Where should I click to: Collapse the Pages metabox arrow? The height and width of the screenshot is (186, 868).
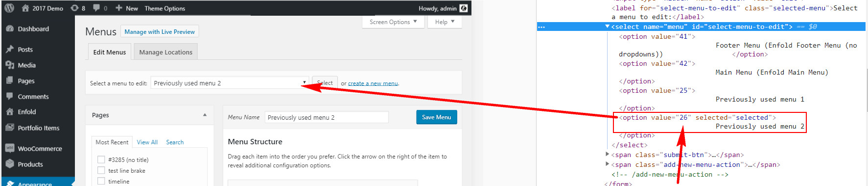(x=205, y=115)
